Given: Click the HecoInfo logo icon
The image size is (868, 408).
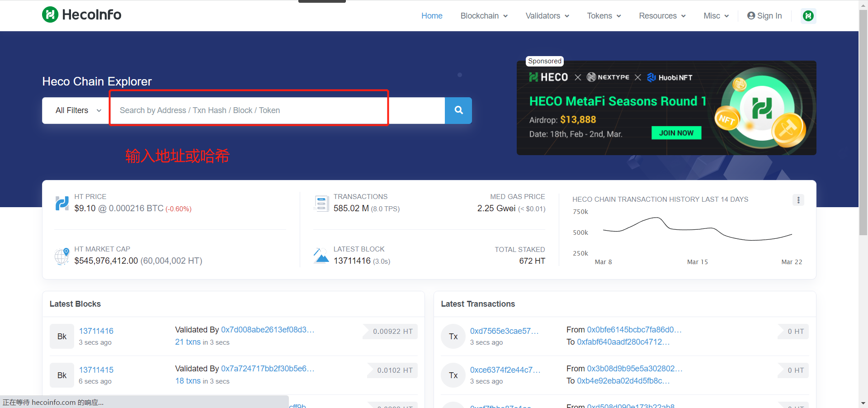Looking at the screenshot, I should (50, 14).
